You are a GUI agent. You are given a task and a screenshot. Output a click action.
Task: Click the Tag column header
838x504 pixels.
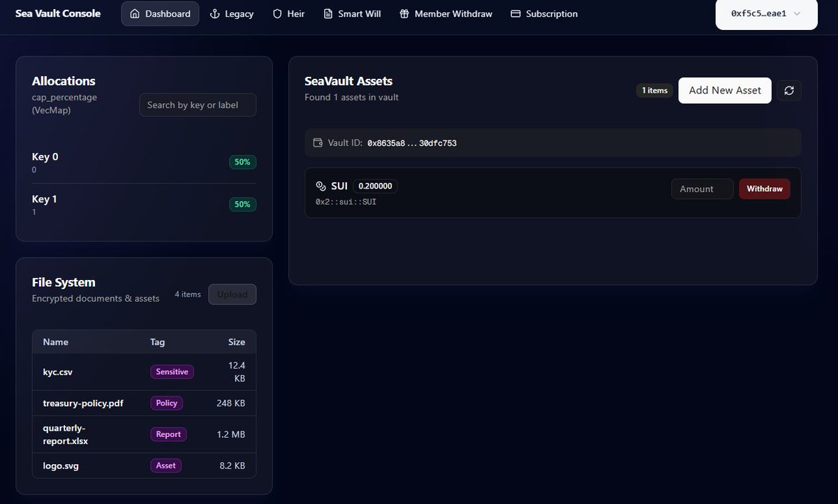pos(157,342)
